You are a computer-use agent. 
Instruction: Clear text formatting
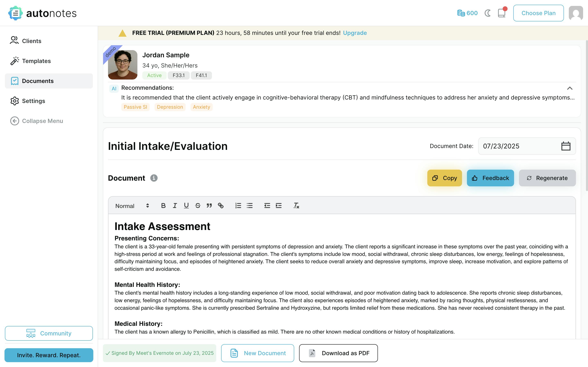tap(296, 206)
